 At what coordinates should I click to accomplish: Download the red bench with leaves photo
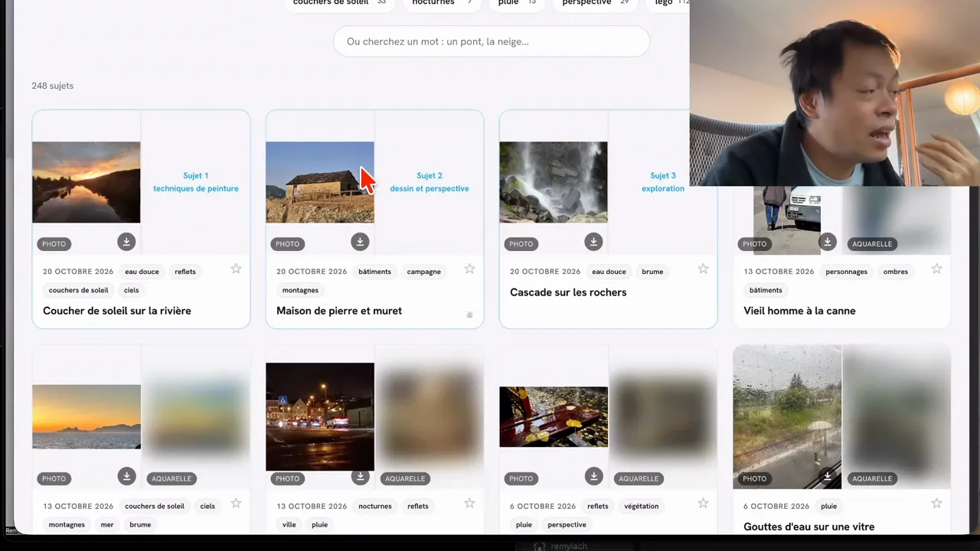click(x=593, y=476)
